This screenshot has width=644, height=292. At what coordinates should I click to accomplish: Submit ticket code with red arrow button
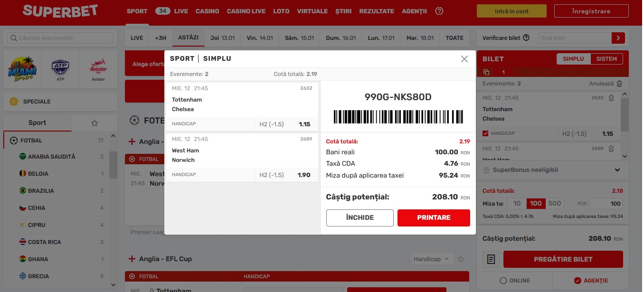(x=618, y=38)
